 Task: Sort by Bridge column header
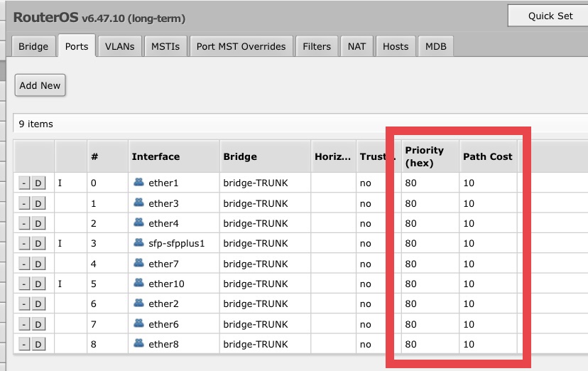[265, 156]
